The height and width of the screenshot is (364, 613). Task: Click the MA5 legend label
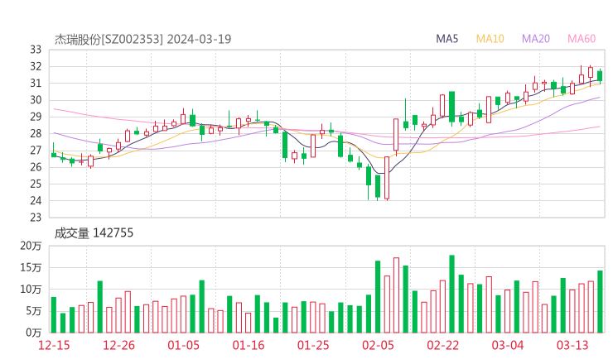point(446,39)
